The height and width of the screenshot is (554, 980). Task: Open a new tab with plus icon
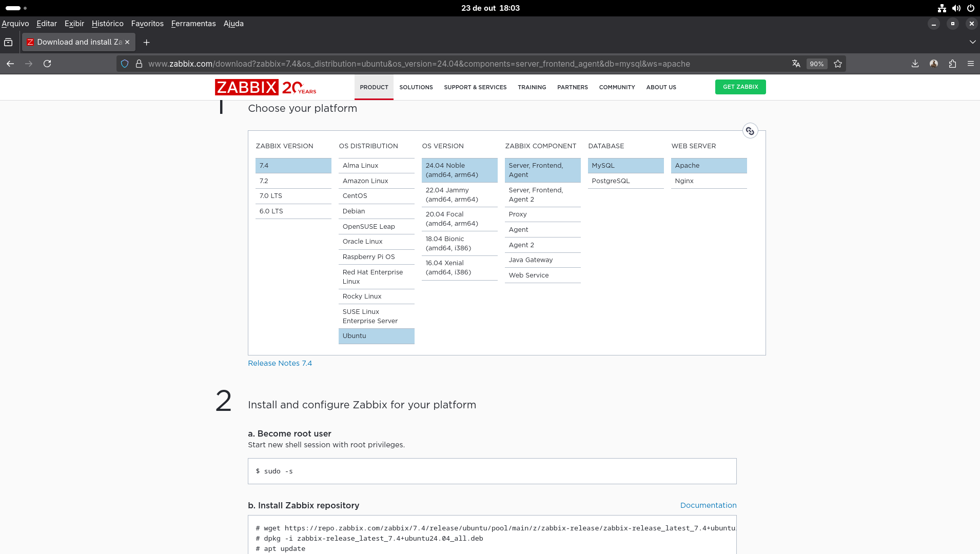coord(146,43)
